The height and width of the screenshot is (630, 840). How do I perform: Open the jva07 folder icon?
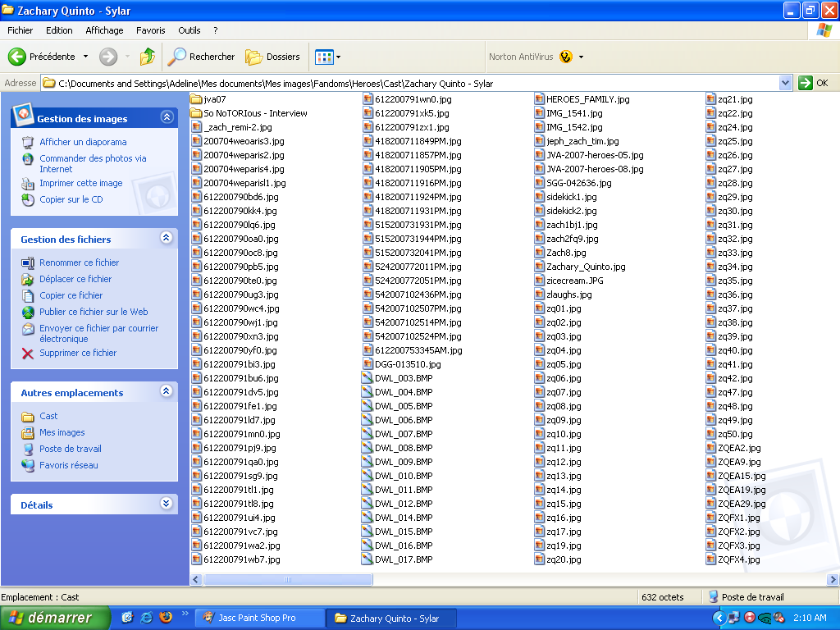(197, 99)
